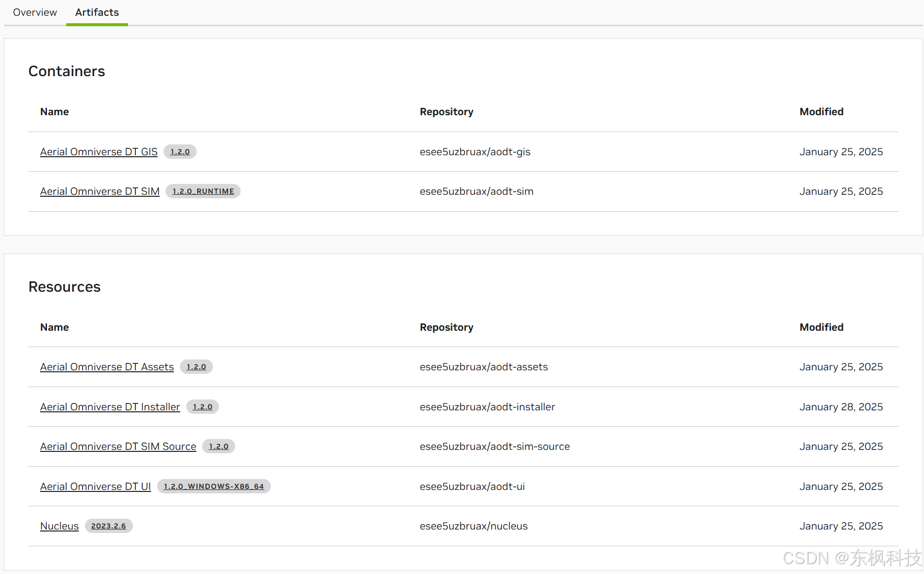Click the modified date in the DT GIS row
This screenshot has width=924, height=574.
point(841,152)
